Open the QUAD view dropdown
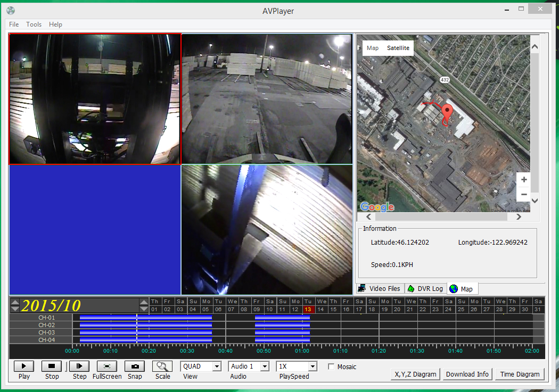559x392 pixels. 216,366
